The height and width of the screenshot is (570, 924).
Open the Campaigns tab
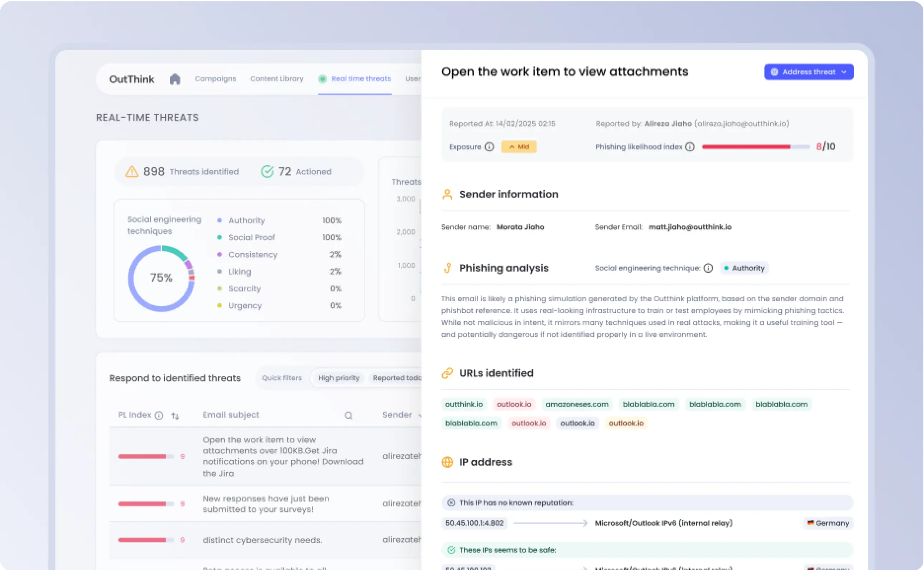pyautogui.click(x=216, y=79)
